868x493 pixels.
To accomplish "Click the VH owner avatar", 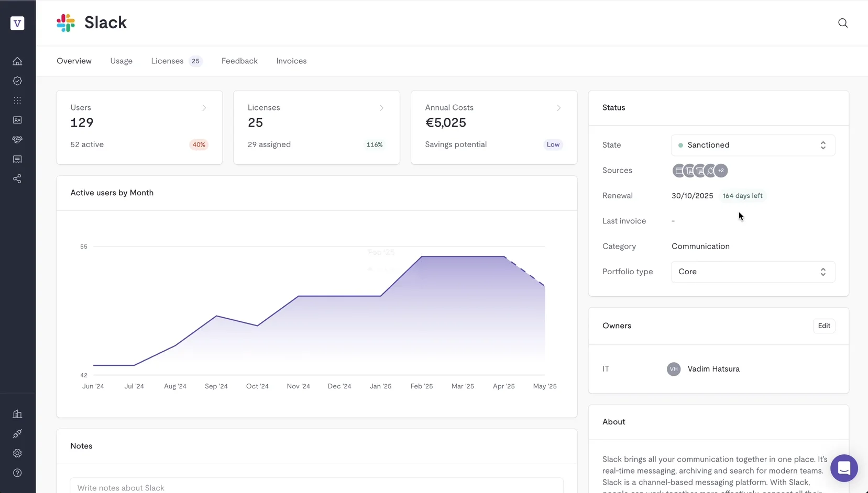I will click(674, 369).
